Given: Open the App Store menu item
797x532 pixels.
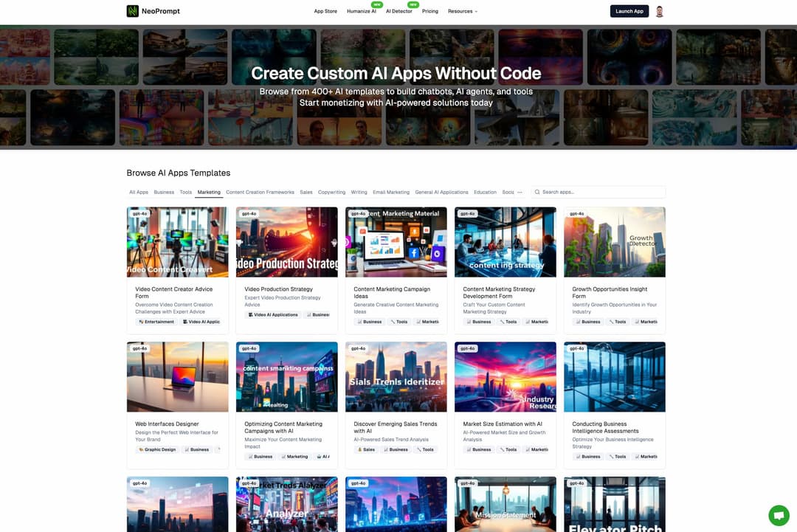Looking at the screenshot, I should pos(325,11).
